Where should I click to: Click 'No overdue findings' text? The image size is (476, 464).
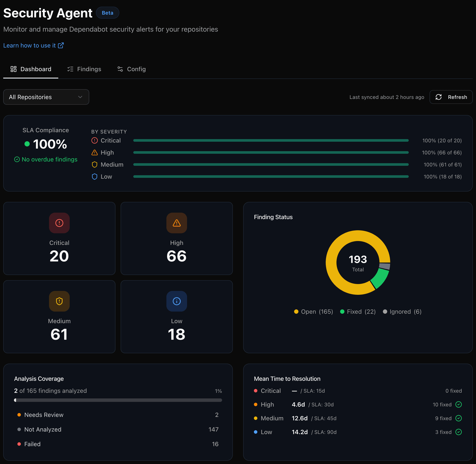click(x=49, y=159)
